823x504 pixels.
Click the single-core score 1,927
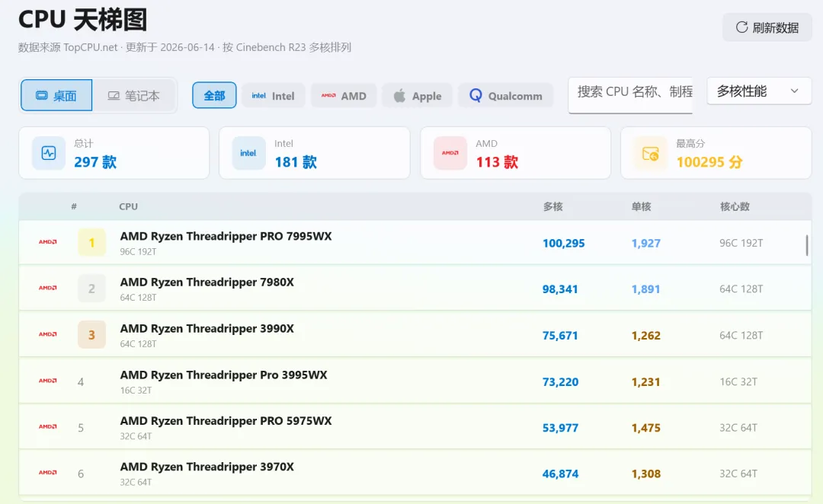pos(645,244)
